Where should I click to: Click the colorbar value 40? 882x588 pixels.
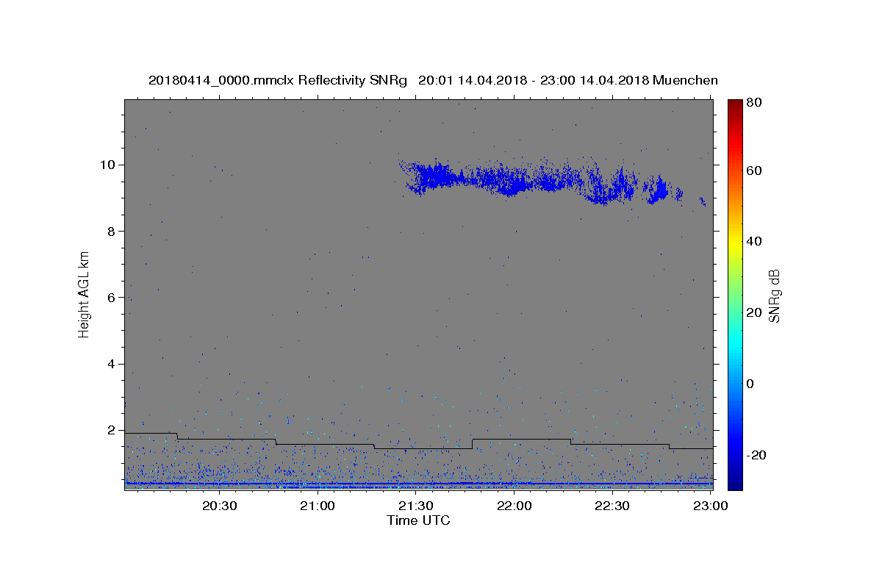[x=756, y=241]
